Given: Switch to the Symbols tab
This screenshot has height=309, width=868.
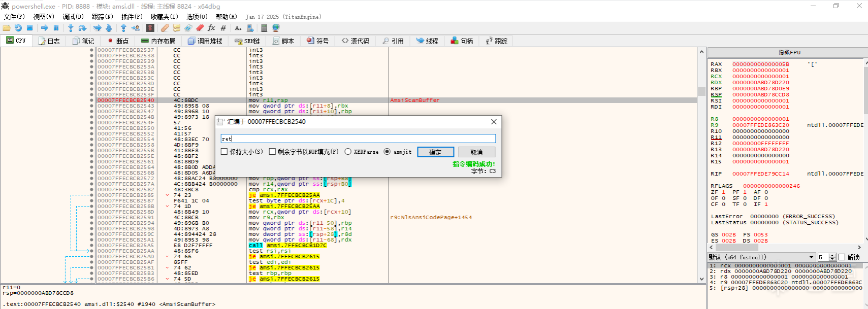Looking at the screenshot, I should [318, 41].
